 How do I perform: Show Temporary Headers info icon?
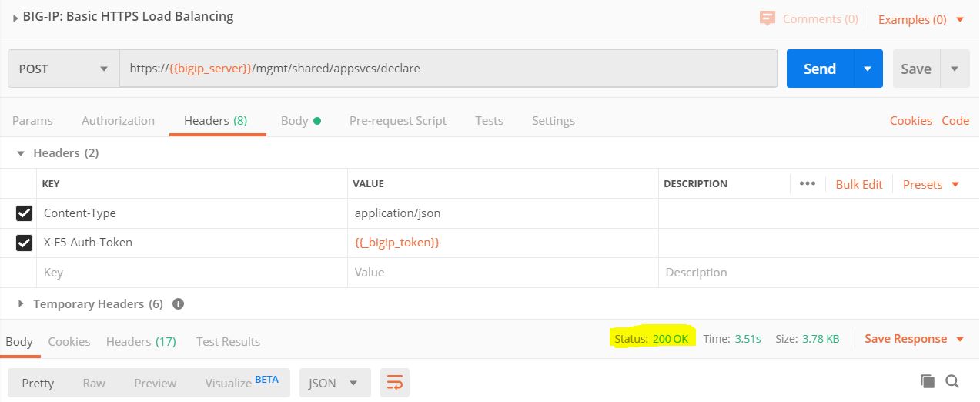pos(179,304)
